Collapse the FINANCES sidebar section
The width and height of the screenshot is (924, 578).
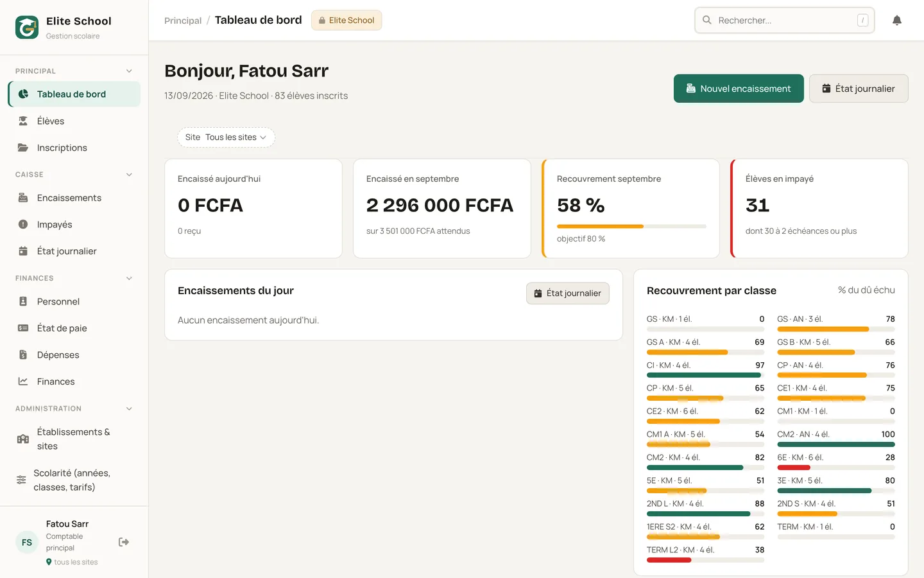129,279
